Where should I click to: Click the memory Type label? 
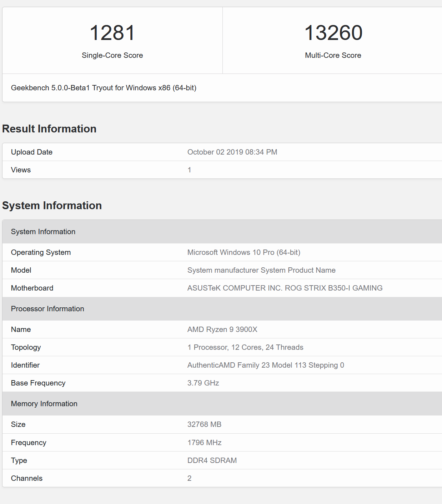tap(19, 460)
